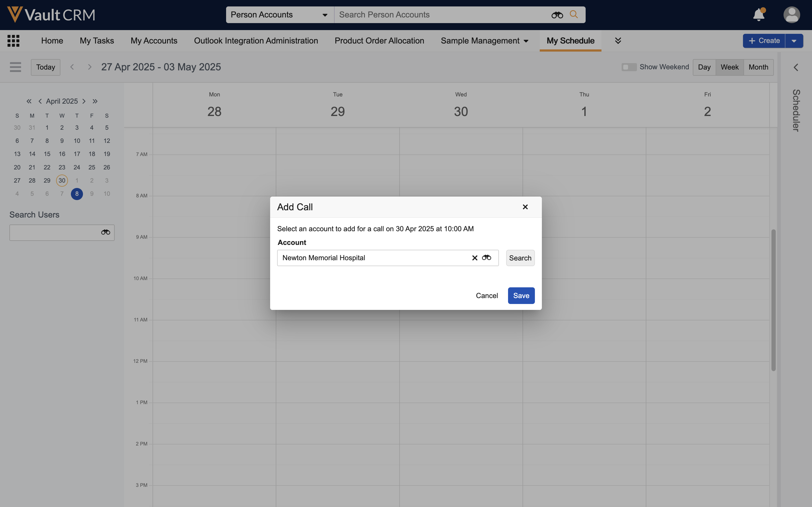Open the My Accounts tab
Image resolution: width=812 pixels, height=507 pixels.
pyautogui.click(x=154, y=41)
